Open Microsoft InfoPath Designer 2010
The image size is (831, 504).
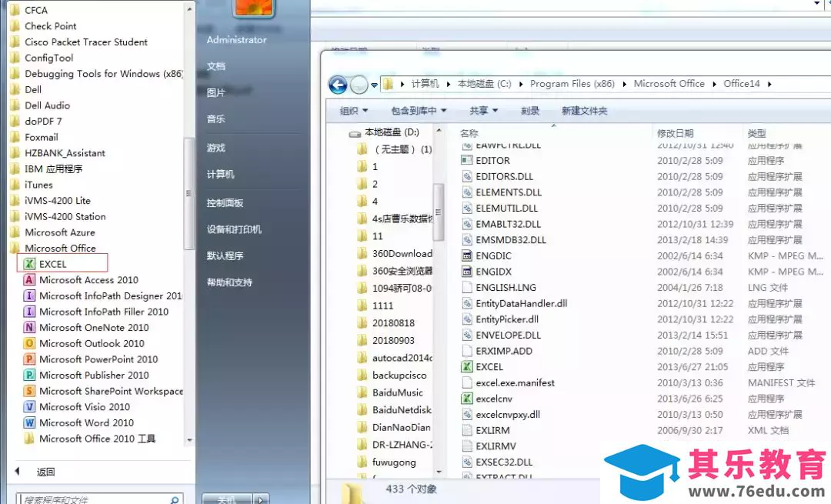[103, 295]
